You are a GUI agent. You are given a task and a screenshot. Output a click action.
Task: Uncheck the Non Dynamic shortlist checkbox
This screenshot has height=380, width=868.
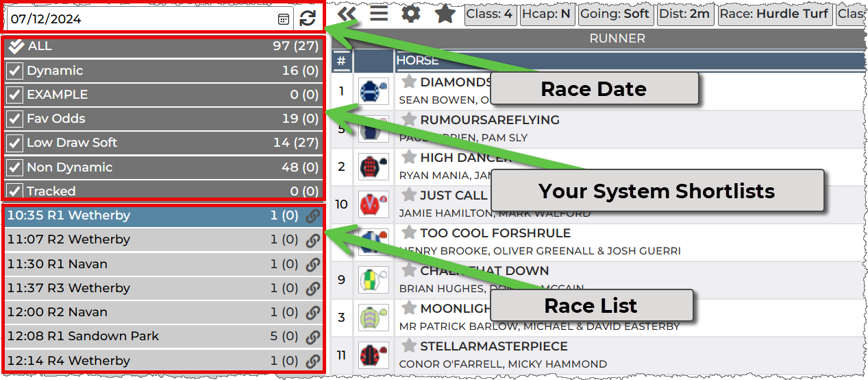tap(14, 167)
